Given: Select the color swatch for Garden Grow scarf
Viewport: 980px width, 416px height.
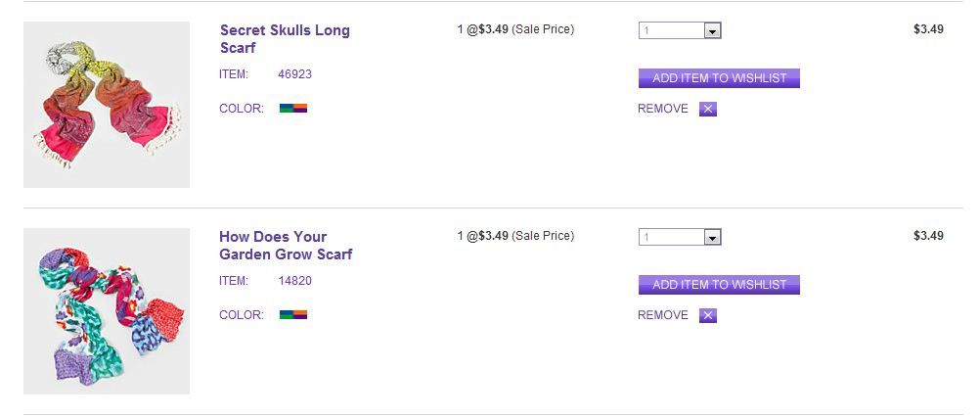Looking at the screenshot, I should pos(293,315).
